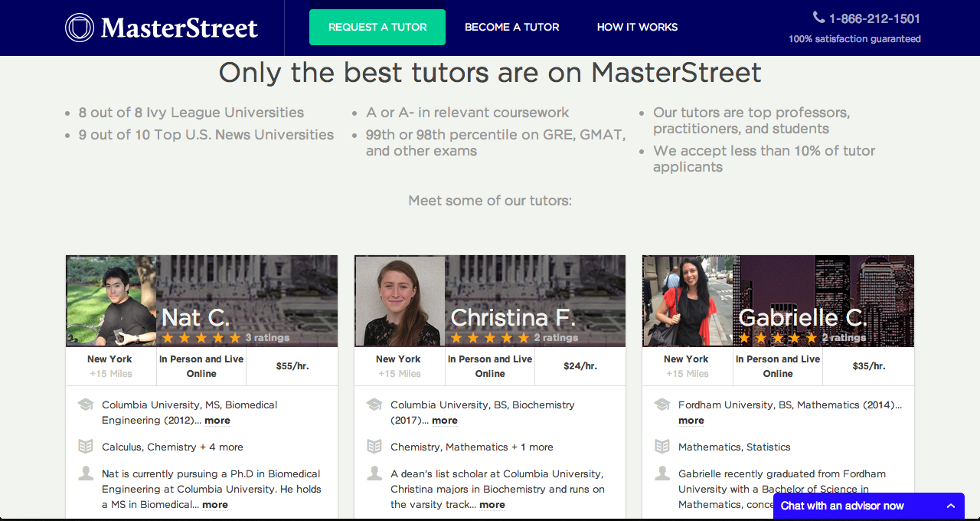
Task: Click book icon beside Mathematics, Statistics
Action: [662, 446]
